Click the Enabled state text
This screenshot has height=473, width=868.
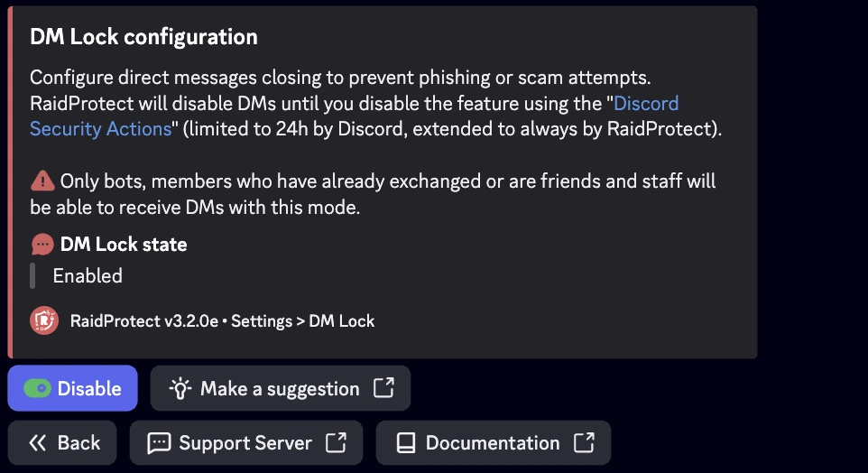click(88, 276)
